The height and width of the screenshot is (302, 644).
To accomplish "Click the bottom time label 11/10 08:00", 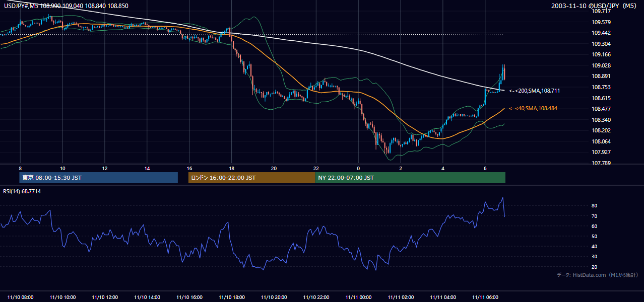I will point(21,297).
